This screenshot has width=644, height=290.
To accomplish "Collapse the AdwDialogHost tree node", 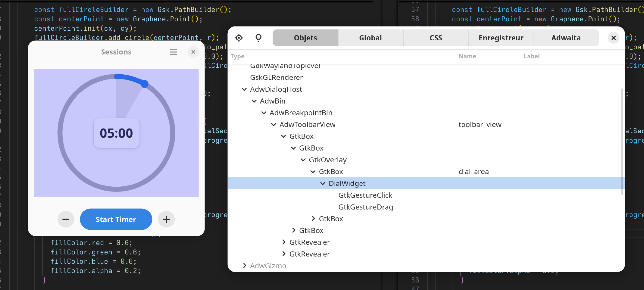I will coord(244,89).
